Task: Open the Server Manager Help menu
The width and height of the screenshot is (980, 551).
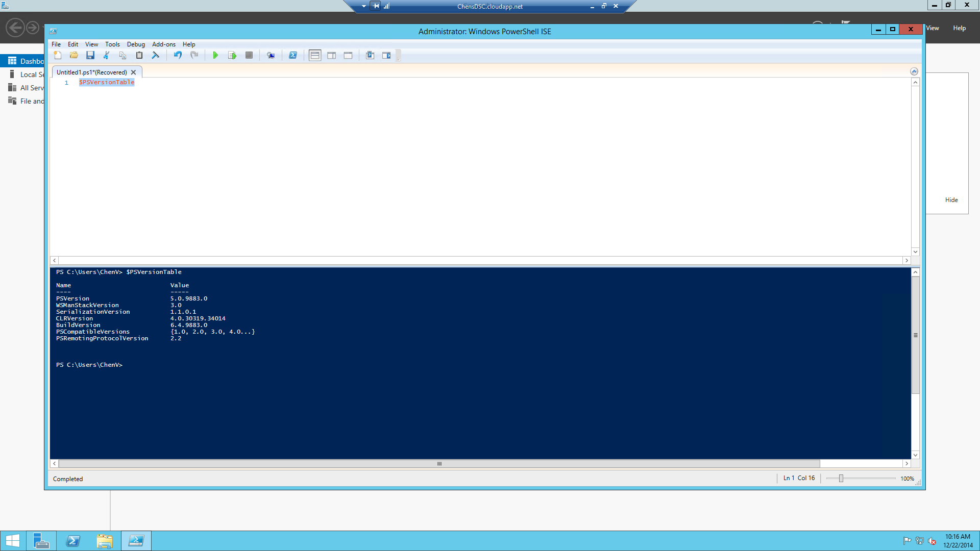Action: [959, 28]
